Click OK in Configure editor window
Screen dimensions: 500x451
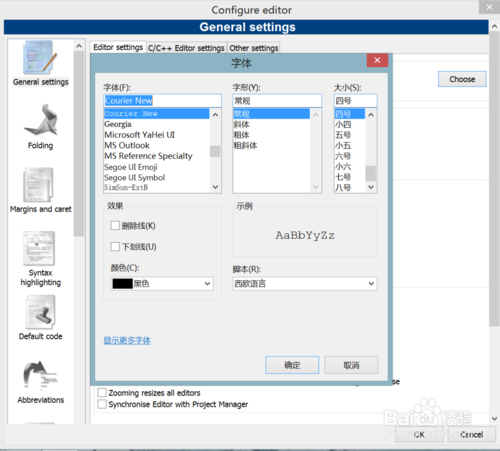pos(419,434)
